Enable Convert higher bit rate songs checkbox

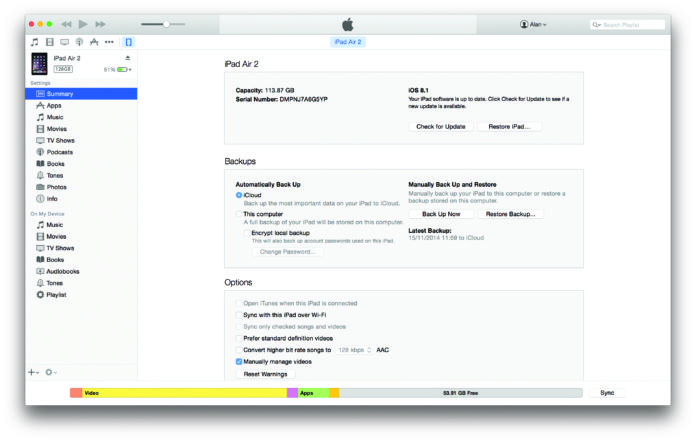(239, 350)
